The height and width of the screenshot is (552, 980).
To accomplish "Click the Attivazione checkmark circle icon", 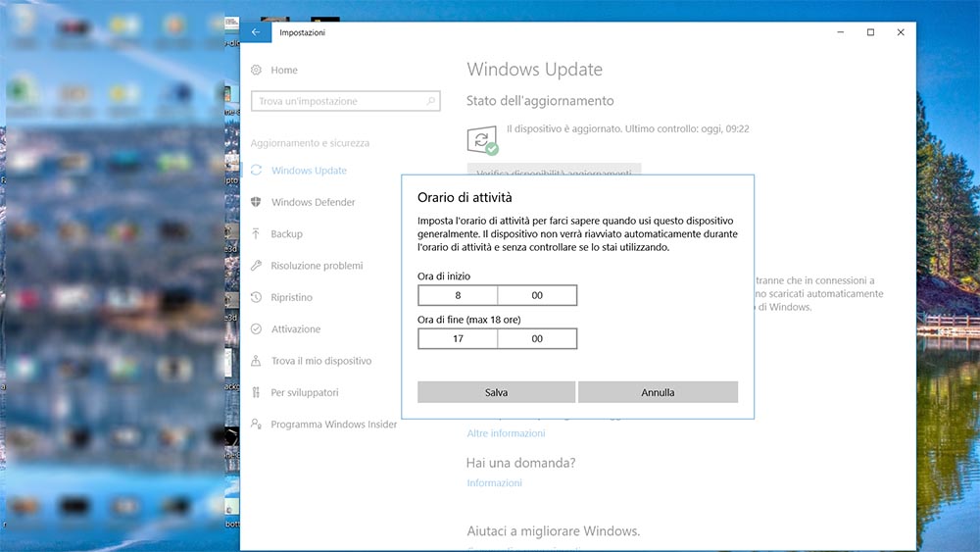I will pos(256,328).
